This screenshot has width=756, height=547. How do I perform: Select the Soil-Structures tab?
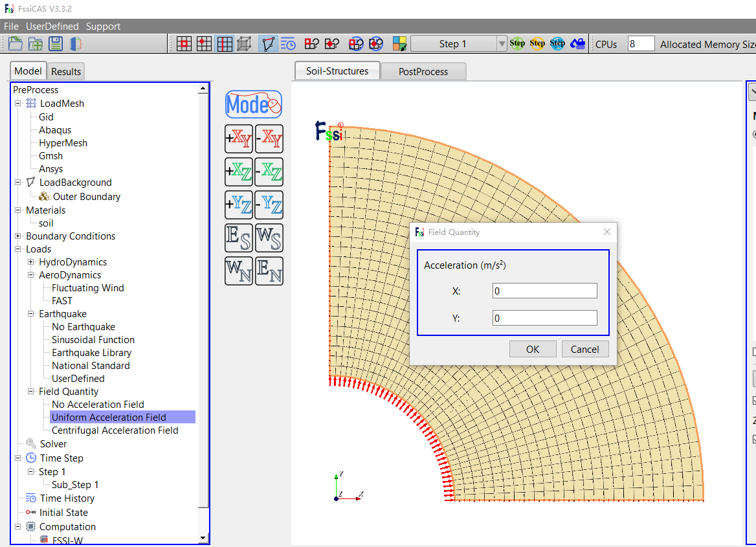pos(337,71)
